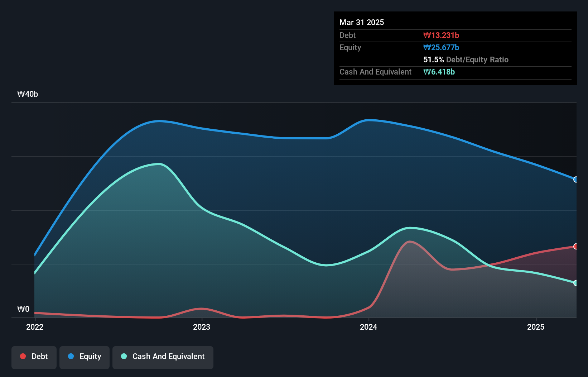This screenshot has height=377, width=588.
Task: Toggle the Debt series legend button
Action: (x=34, y=357)
